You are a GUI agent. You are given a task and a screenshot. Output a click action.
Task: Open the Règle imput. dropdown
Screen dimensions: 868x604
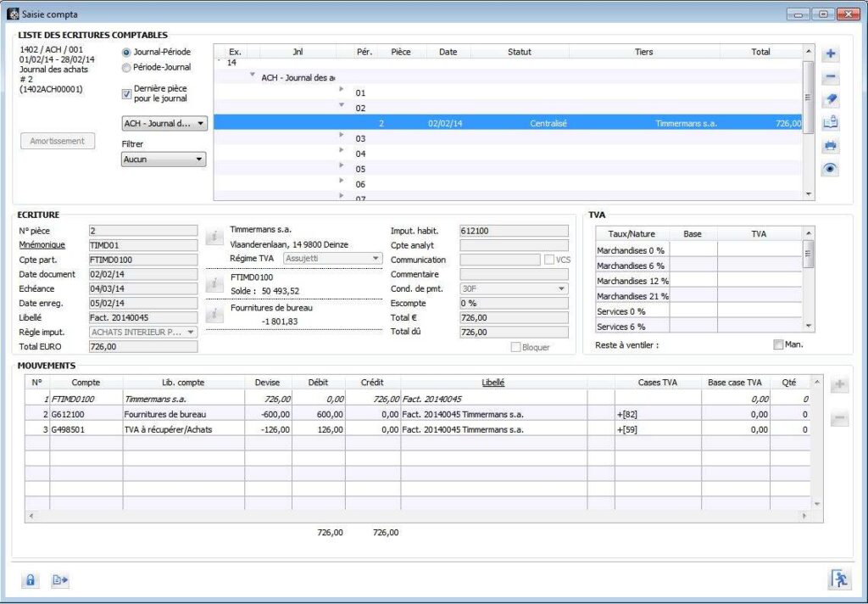[142, 332]
